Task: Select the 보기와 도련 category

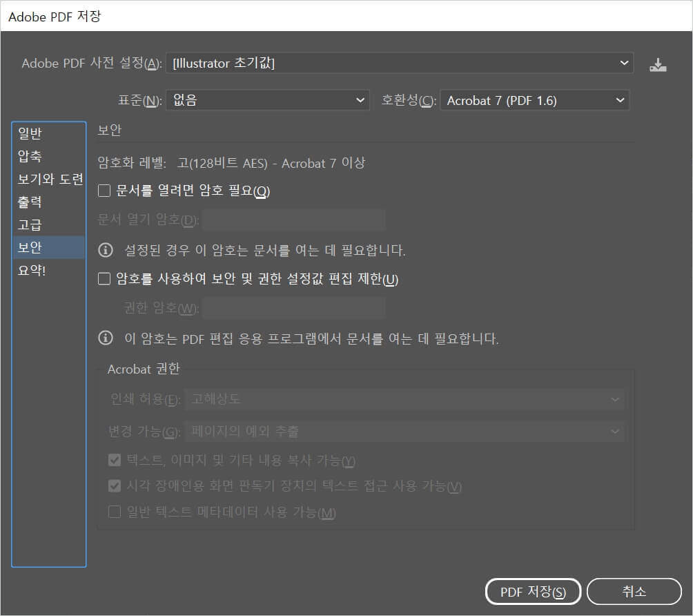Action: pos(48,179)
